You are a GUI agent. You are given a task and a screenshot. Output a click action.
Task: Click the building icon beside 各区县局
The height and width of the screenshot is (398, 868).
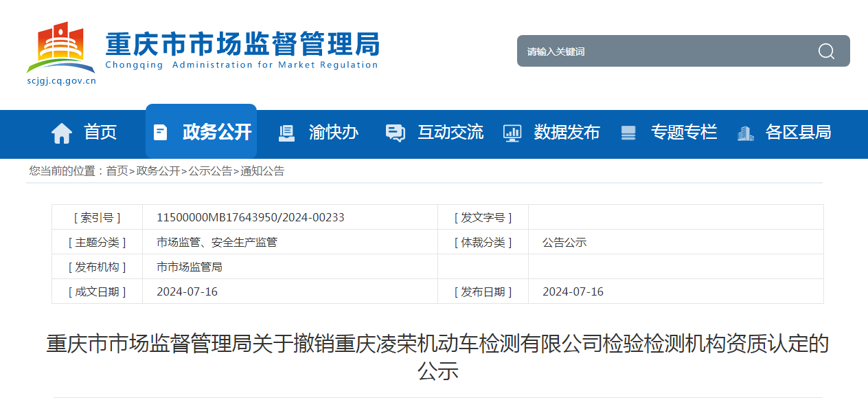click(745, 133)
